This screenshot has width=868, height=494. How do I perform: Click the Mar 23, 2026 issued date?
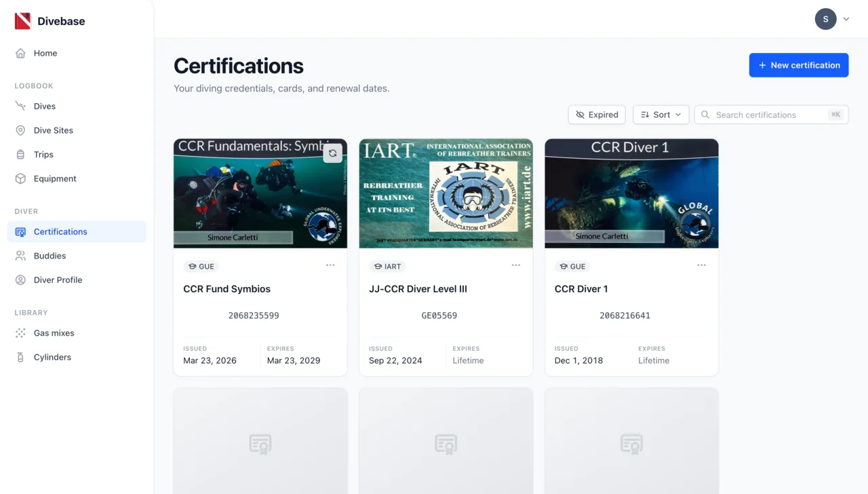coord(210,360)
